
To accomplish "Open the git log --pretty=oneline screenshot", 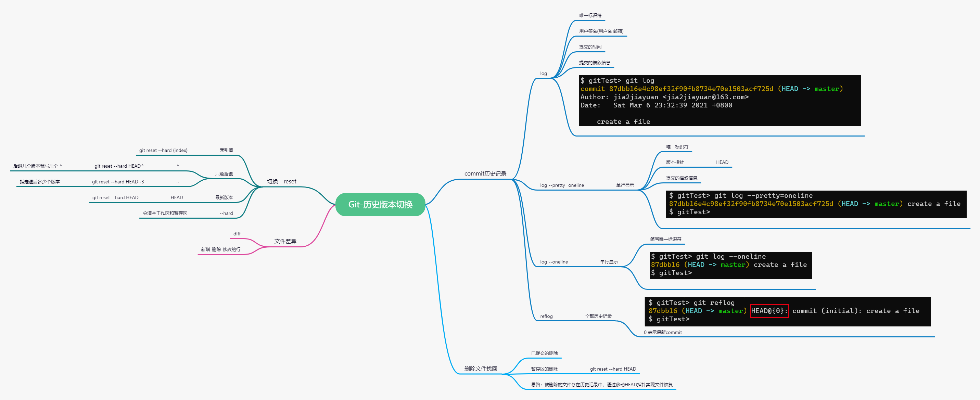I will [815, 204].
